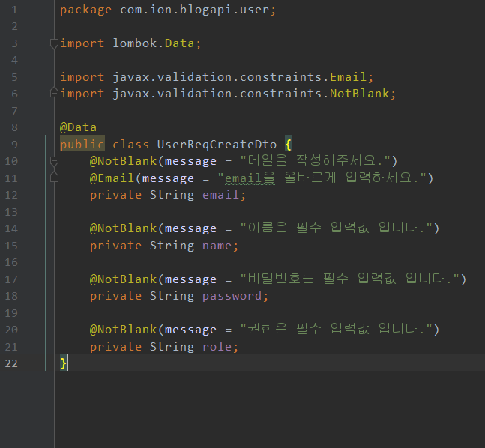Click the field name 'email' on line 12
The image size is (485, 448).
220,195
